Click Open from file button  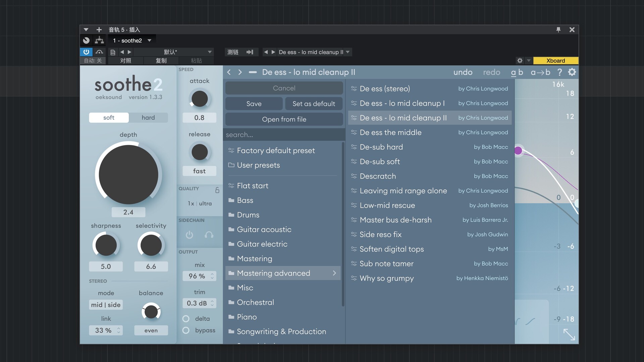[284, 119]
